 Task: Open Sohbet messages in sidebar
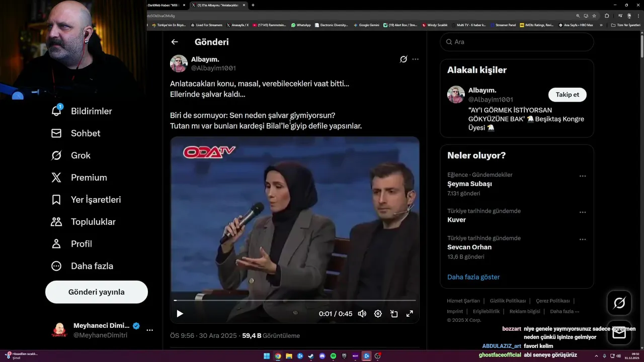(75, 133)
